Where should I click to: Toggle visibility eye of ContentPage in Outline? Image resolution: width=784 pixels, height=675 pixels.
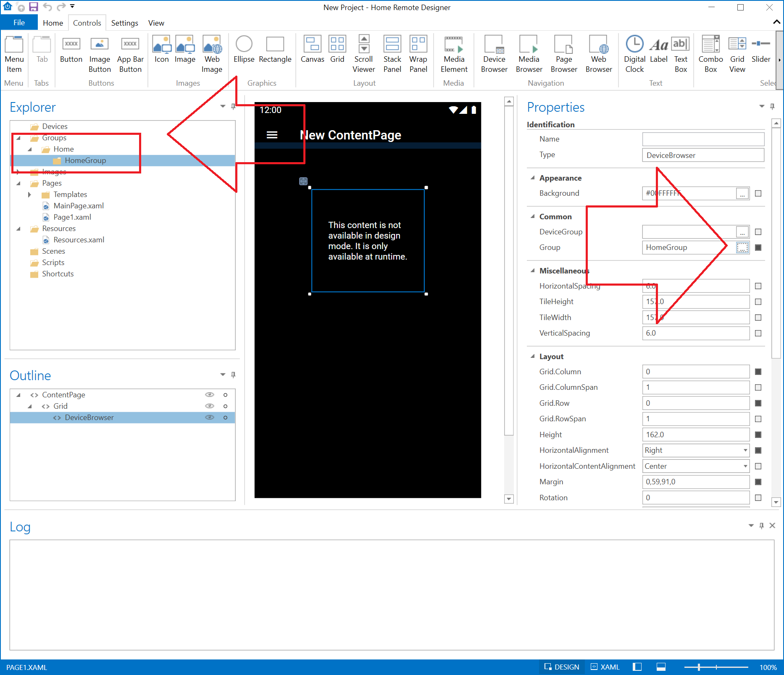tap(209, 394)
